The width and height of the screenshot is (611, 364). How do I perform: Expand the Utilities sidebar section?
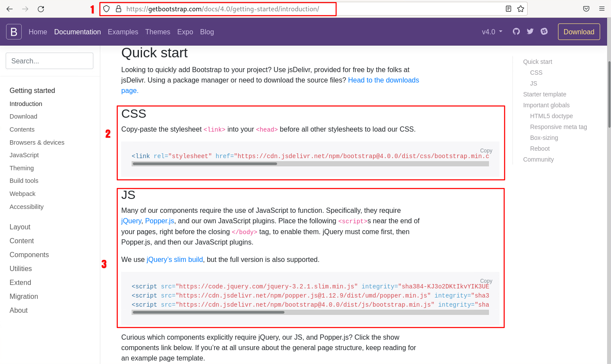tap(20, 268)
